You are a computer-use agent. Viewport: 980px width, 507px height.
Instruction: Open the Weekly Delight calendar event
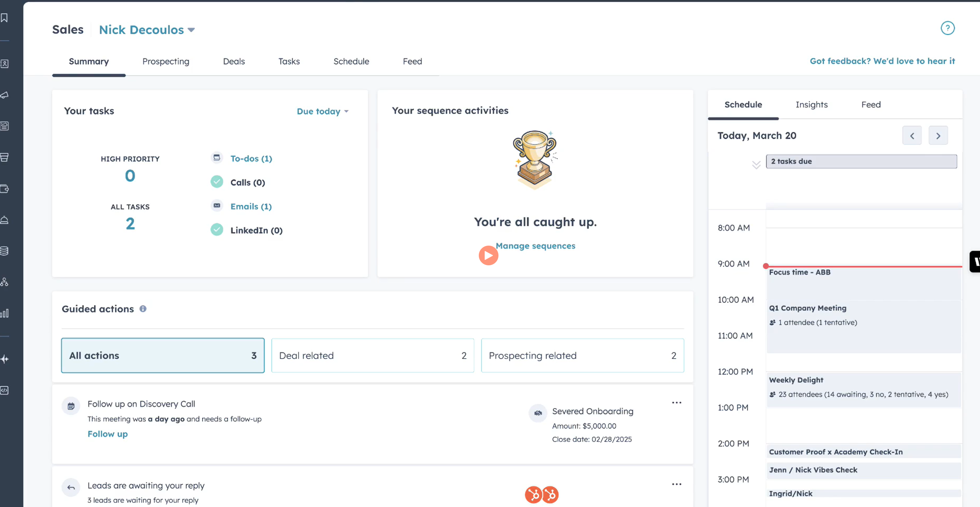coord(864,390)
